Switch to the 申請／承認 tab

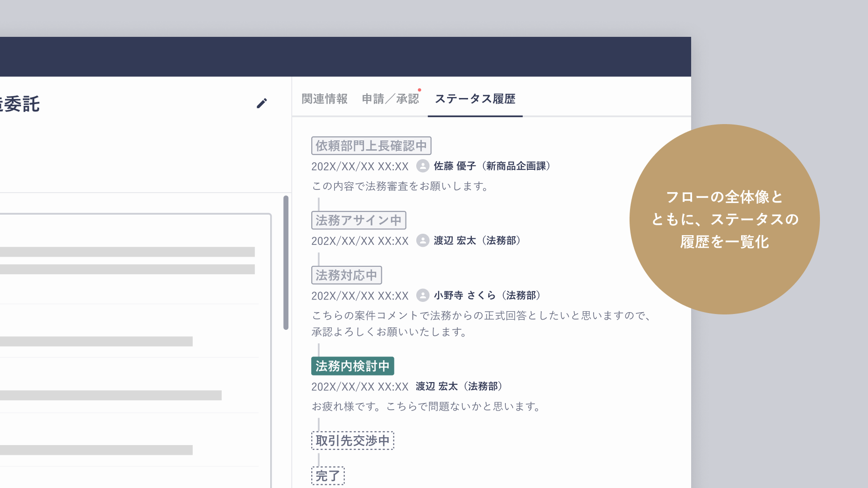click(x=391, y=99)
